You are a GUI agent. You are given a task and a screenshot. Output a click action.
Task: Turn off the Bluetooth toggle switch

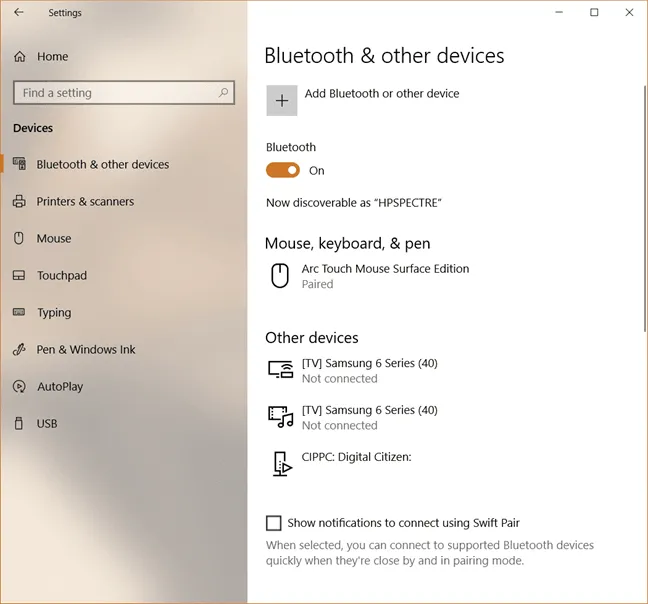click(x=283, y=171)
